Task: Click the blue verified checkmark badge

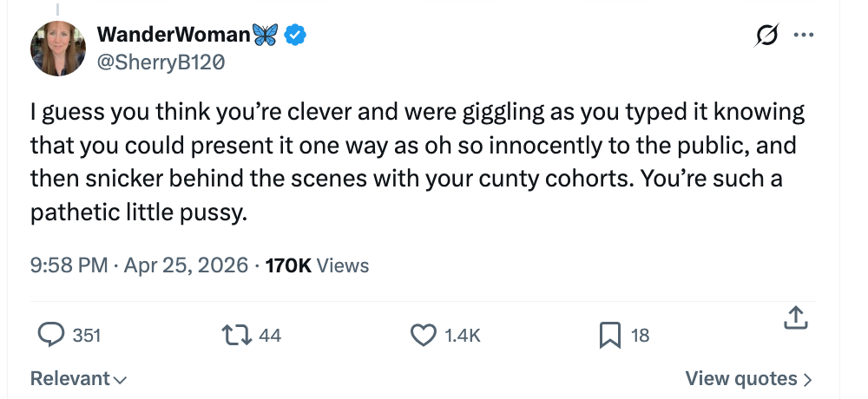Action: point(296,35)
